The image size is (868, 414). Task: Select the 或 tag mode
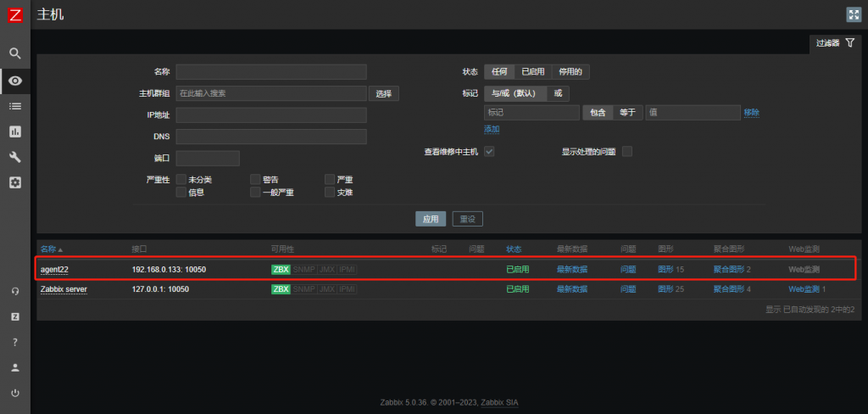pos(558,93)
